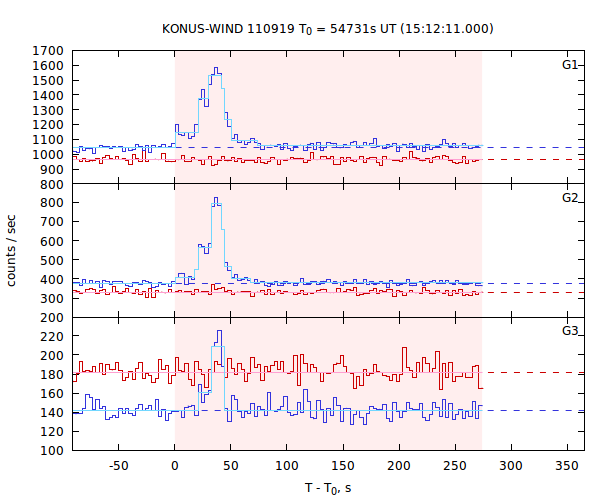Image resolution: width=600 pixels, height=500 pixels.
Task: Click the 1000 y-axis tick label
Action: pyautogui.click(x=48, y=155)
